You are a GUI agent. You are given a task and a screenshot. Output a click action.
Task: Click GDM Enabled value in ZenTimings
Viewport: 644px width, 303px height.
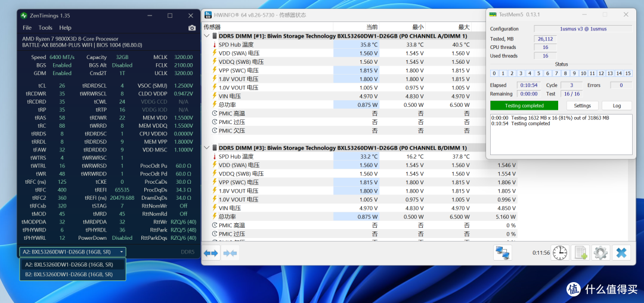[62, 73]
